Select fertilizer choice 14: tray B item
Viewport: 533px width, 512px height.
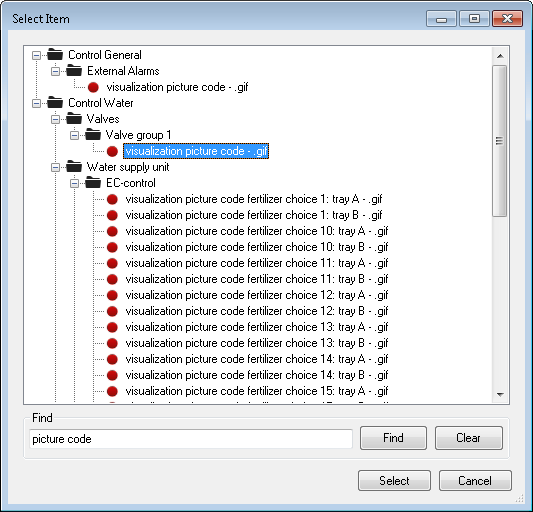(x=257, y=375)
